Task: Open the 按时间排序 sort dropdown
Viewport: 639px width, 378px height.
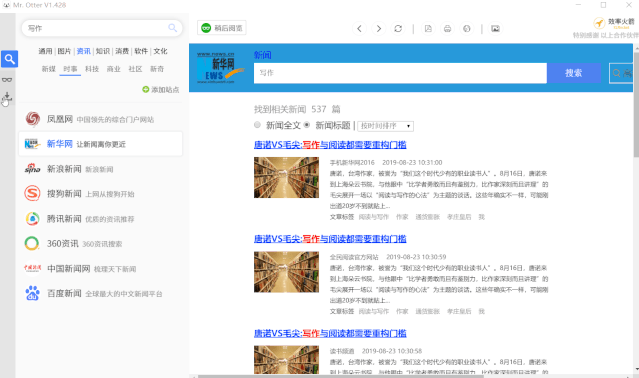Action: click(386, 126)
